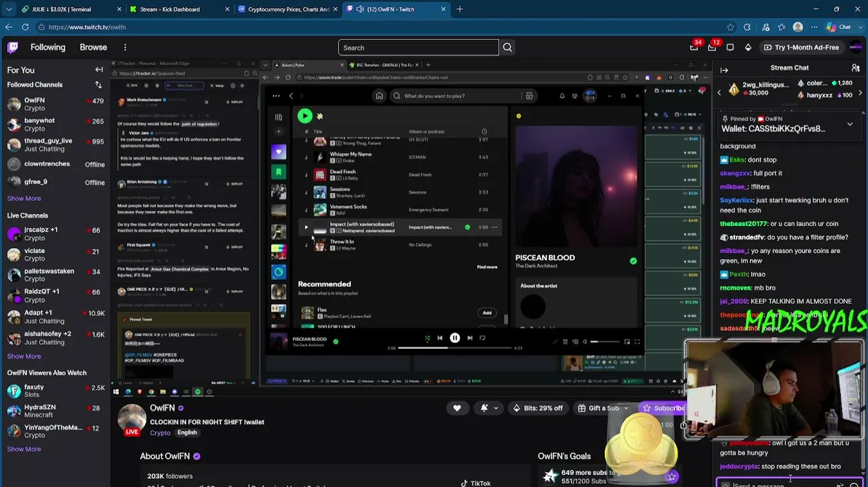
Task: Click the browser address bar
Action: coord(379,27)
